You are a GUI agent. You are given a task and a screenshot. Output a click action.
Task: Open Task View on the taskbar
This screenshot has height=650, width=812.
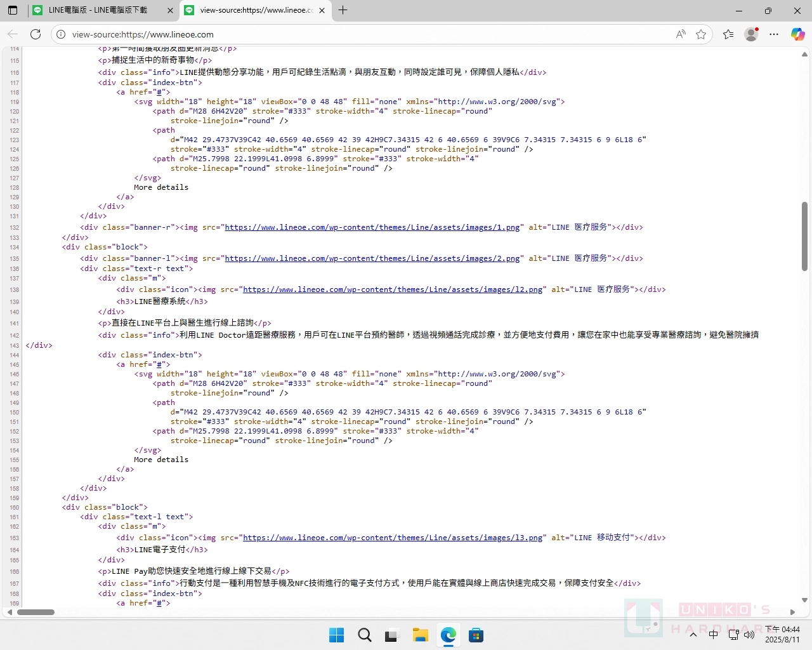point(392,635)
